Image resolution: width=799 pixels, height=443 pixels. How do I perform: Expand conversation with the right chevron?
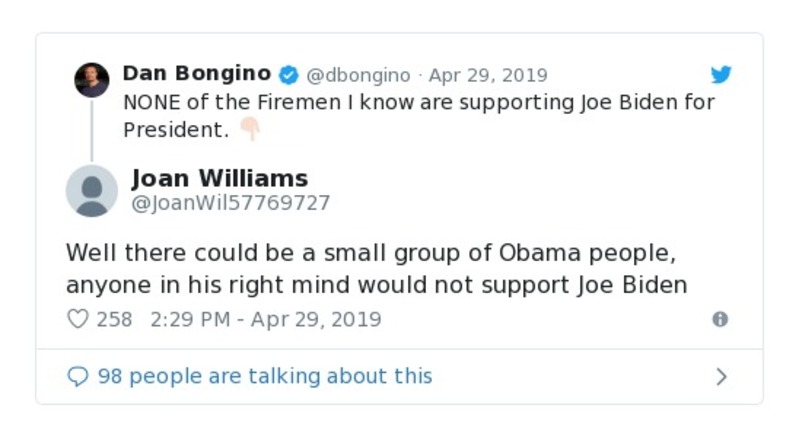click(x=721, y=377)
